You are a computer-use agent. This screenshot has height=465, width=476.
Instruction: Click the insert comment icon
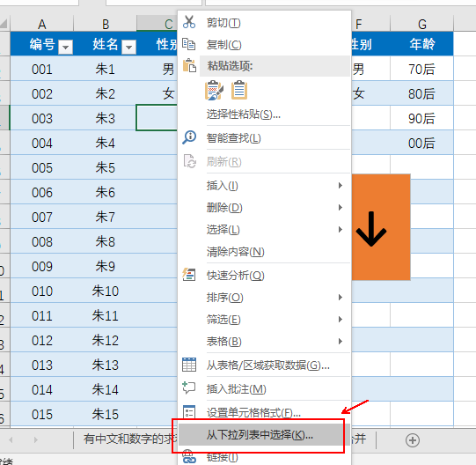(x=189, y=388)
